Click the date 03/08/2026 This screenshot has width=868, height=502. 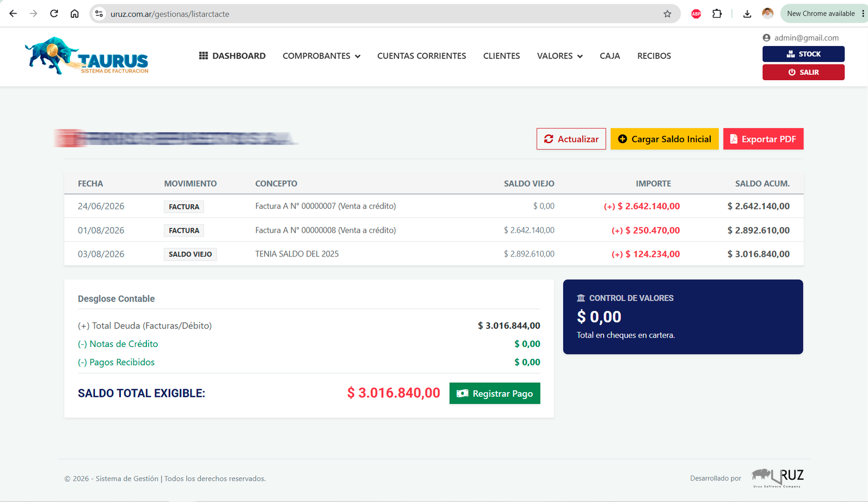[101, 254]
